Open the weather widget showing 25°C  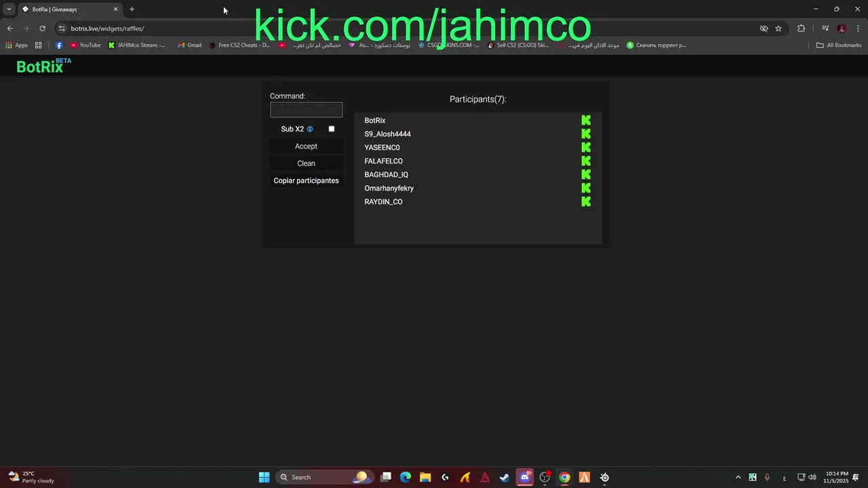(x=31, y=477)
